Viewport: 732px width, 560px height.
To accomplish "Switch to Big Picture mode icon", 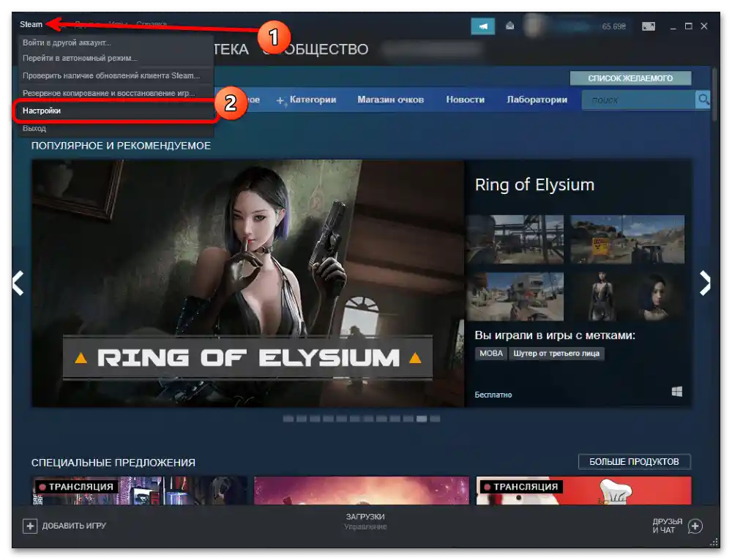I will coord(648,26).
